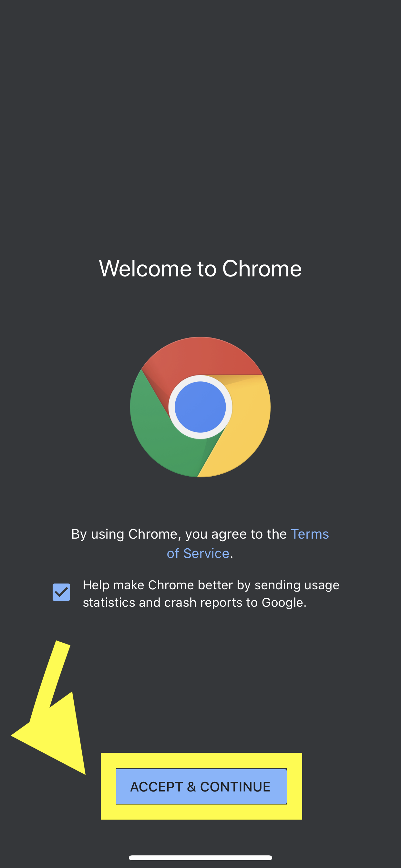The image size is (401, 868).
Task: Click the green segment of Chrome logo
Action: (x=159, y=438)
